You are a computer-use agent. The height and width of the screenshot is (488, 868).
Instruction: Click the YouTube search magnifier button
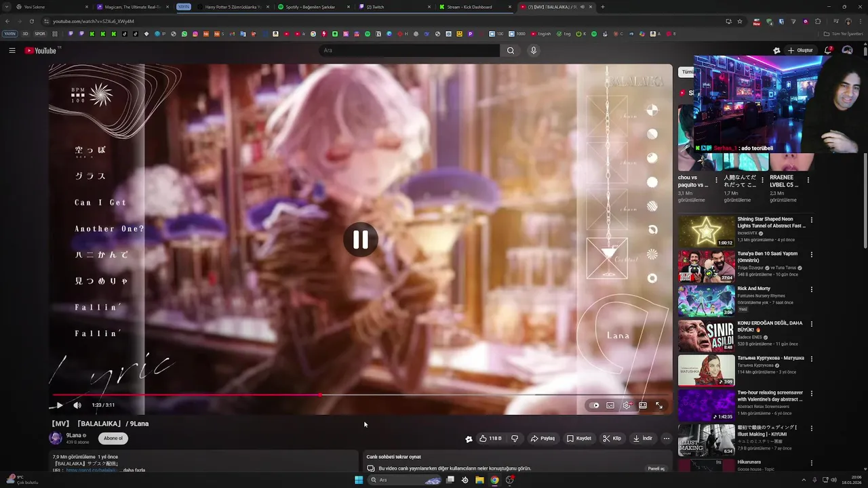510,50
